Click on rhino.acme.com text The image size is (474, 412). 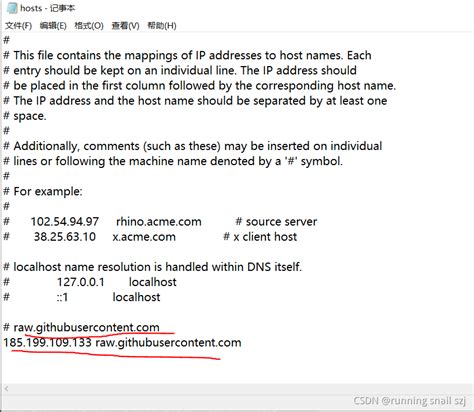[159, 222]
